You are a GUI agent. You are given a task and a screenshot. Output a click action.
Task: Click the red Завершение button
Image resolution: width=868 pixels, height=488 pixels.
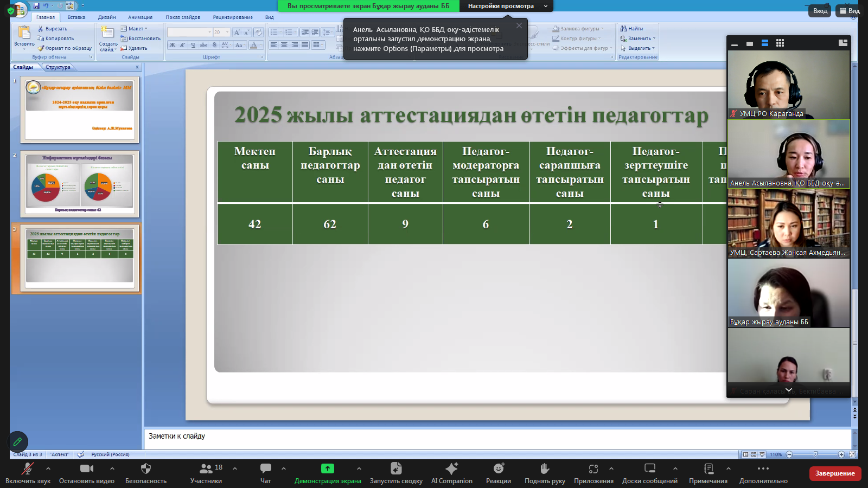834,473
